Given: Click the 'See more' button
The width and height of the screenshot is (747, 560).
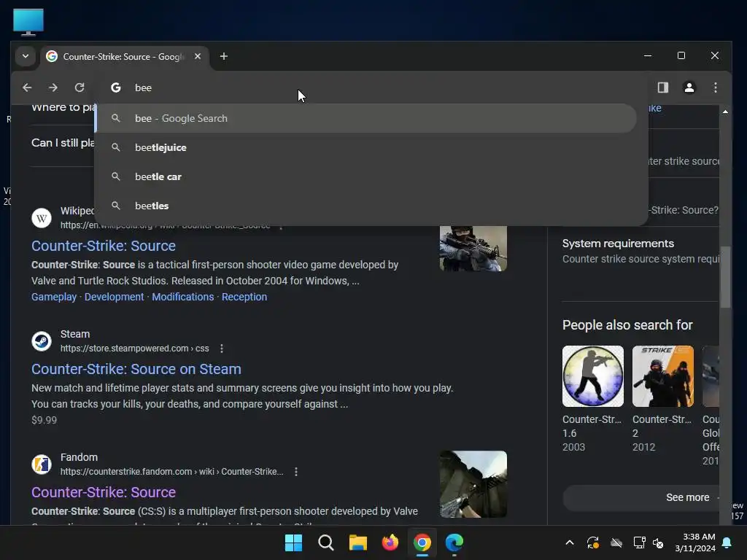Looking at the screenshot, I should (641, 497).
